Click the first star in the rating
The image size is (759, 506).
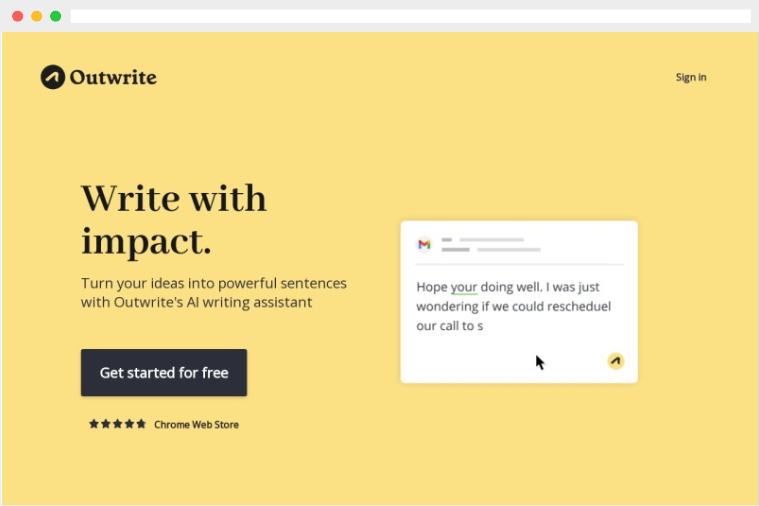pos(94,424)
